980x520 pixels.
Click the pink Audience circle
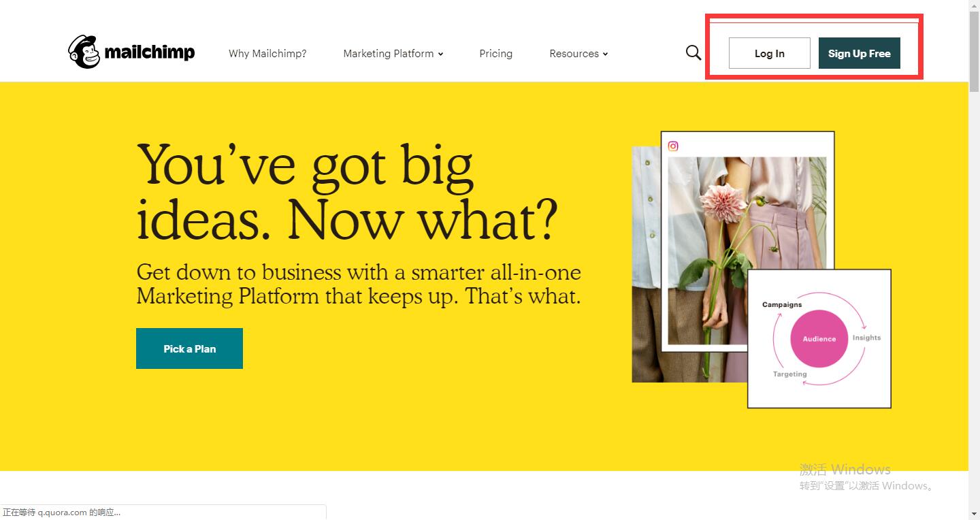819,338
